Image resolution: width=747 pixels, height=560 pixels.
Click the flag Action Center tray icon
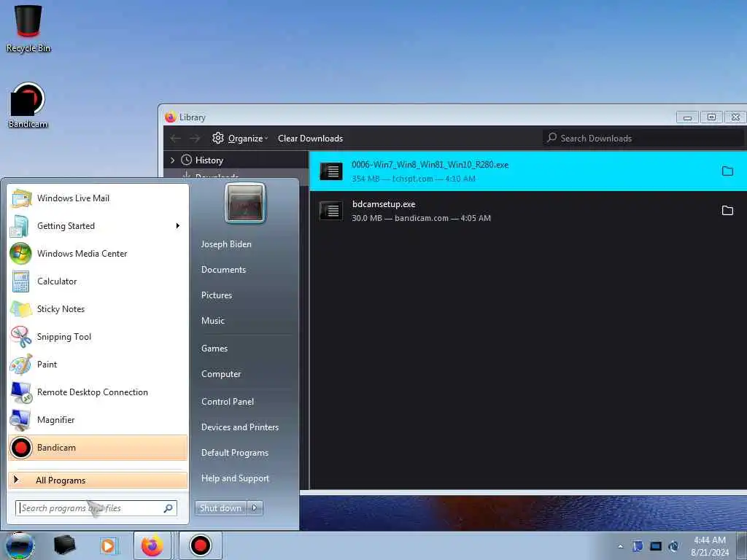pyautogui.click(x=638, y=546)
